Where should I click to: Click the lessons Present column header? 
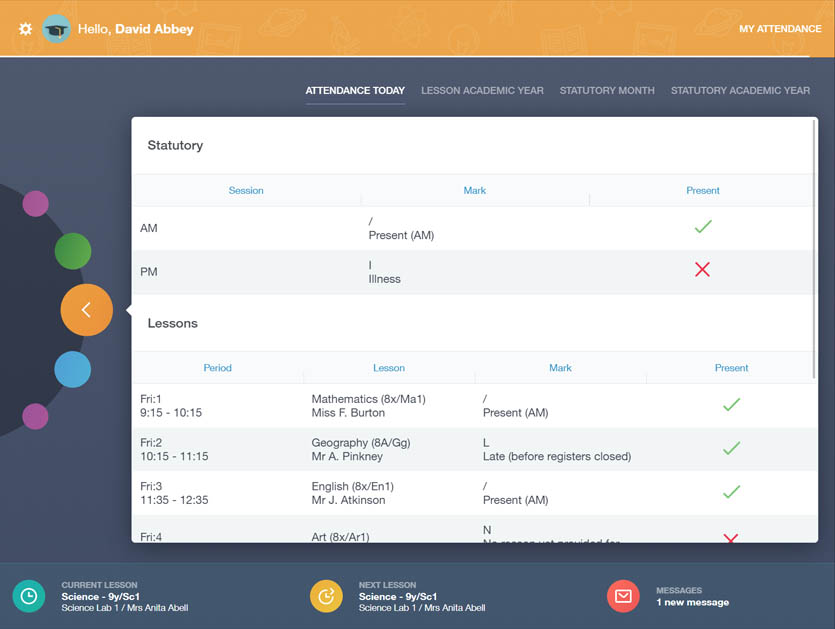tap(731, 367)
